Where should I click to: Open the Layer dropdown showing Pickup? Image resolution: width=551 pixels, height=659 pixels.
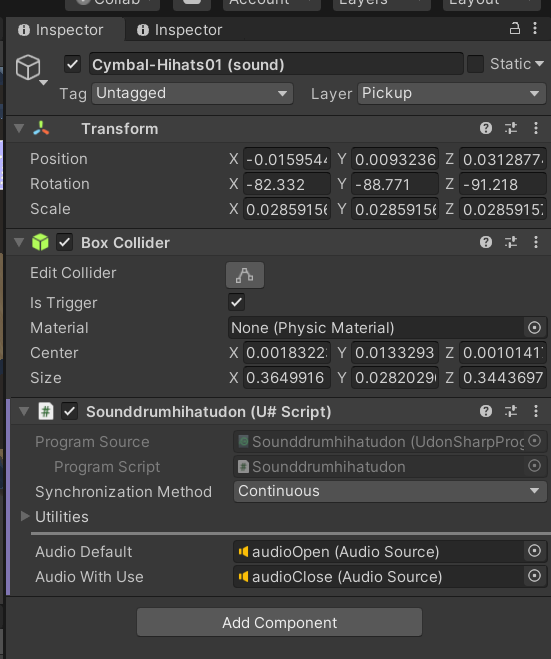click(x=452, y=93)
